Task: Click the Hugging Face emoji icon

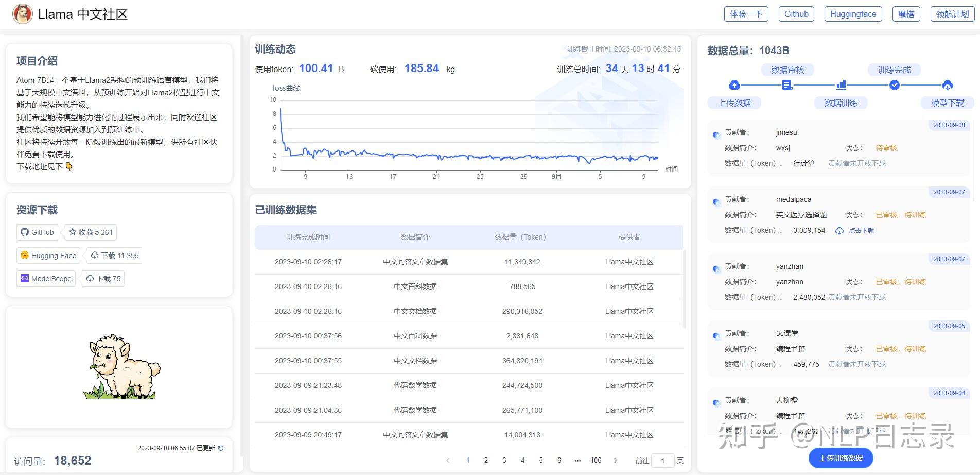Action: click(25, 255)
